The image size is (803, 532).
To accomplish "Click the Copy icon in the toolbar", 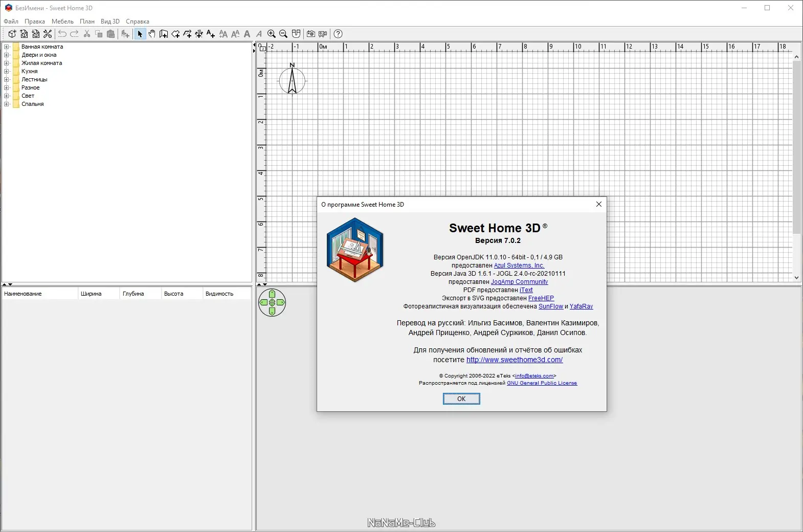I will click(99, 34).
